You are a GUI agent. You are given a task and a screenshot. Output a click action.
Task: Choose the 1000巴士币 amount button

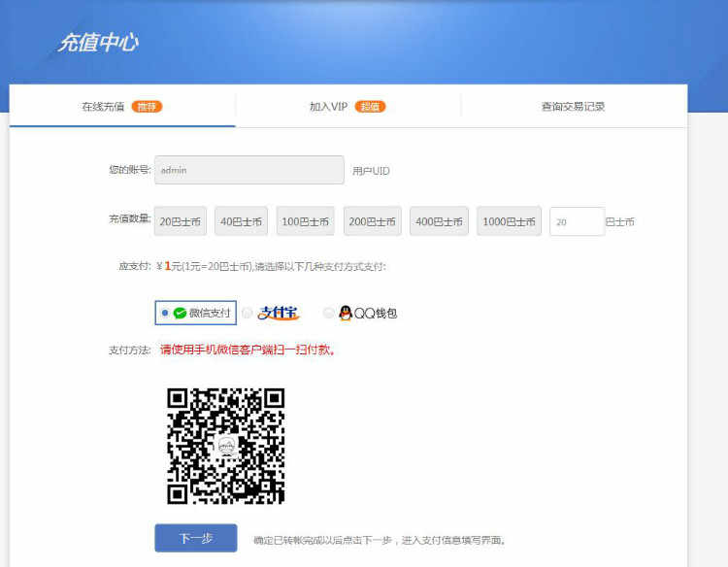click(x=509, y=221)
